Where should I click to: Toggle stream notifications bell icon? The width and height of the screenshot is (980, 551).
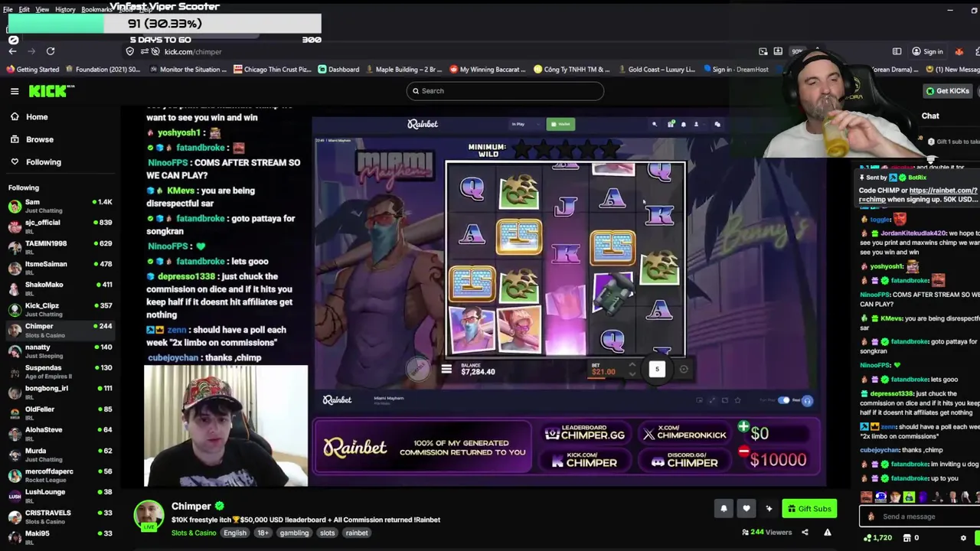724,509
